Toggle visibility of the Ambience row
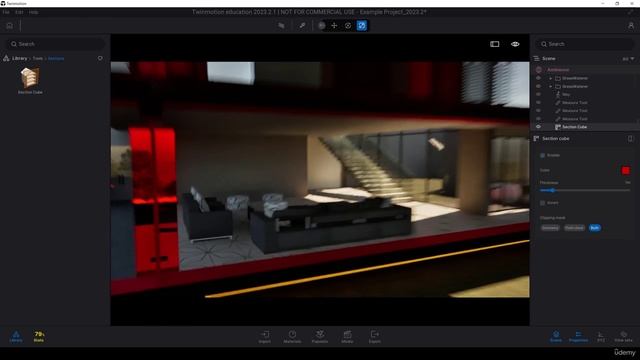640x360 pixels. (x=538, y=70)
